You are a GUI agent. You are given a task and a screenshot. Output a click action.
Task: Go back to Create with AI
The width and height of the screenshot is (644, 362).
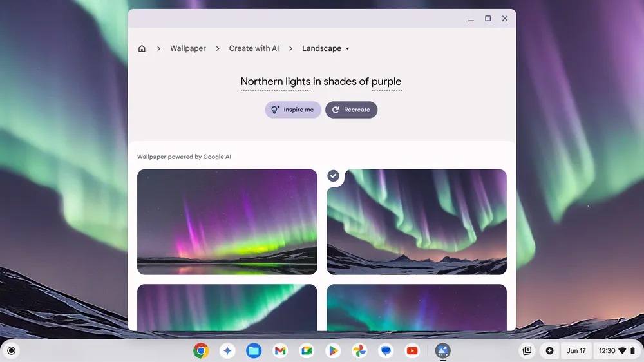(x=254, y=48)
